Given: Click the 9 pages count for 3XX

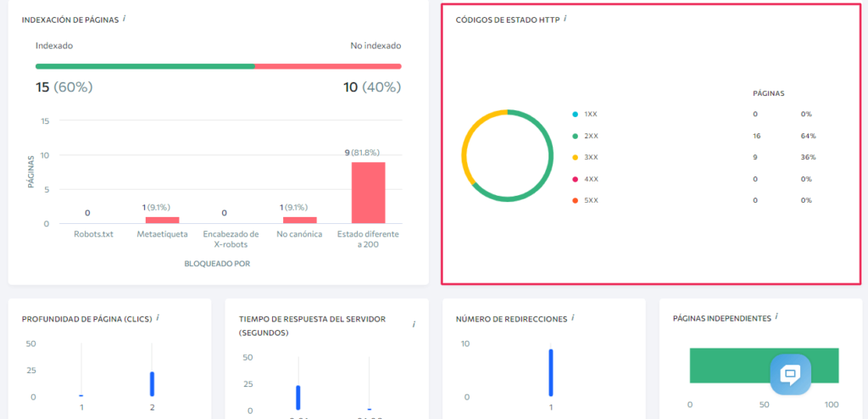Looking at the screenshot, I should click(x=754, y=157).
